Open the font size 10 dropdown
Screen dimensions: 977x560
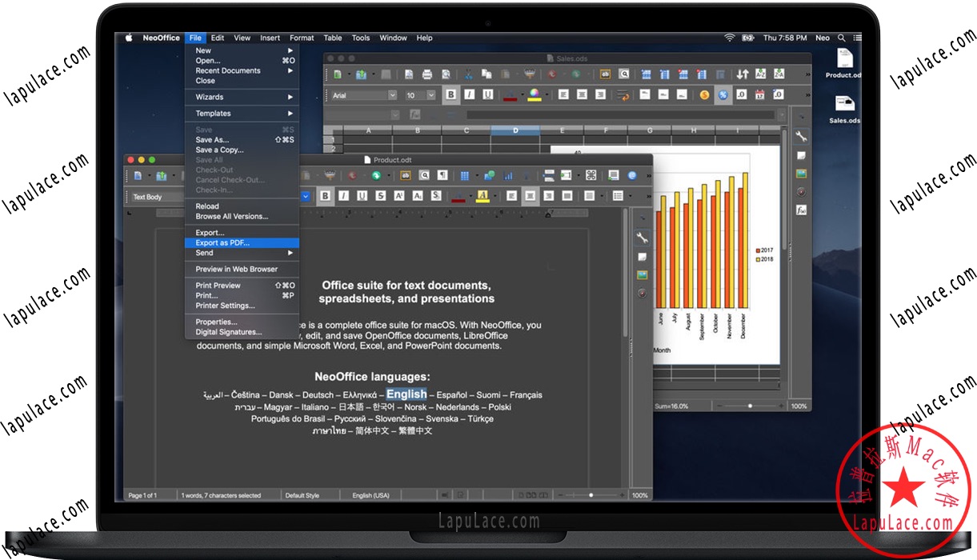coord(430,94)
